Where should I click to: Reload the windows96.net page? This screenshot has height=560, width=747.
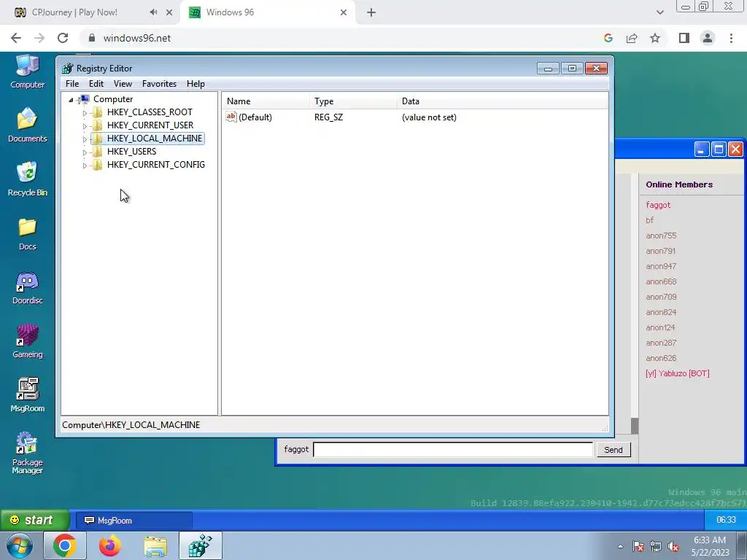(63, 38)
